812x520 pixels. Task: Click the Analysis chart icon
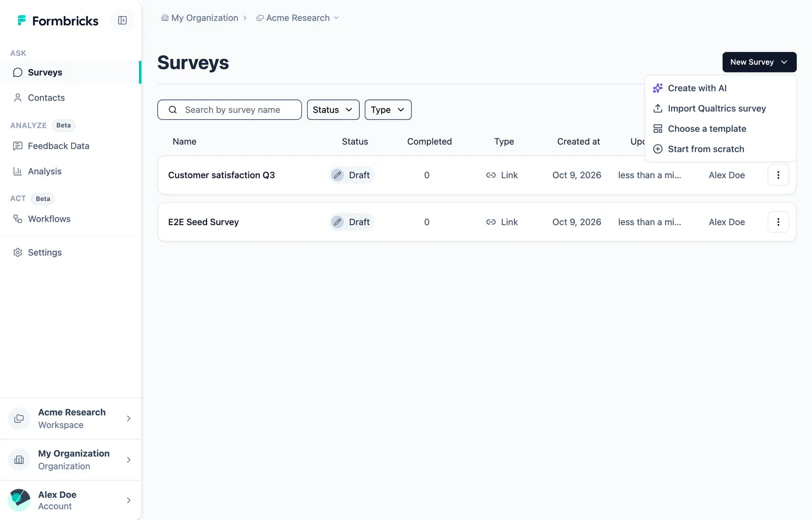(18, 171)
